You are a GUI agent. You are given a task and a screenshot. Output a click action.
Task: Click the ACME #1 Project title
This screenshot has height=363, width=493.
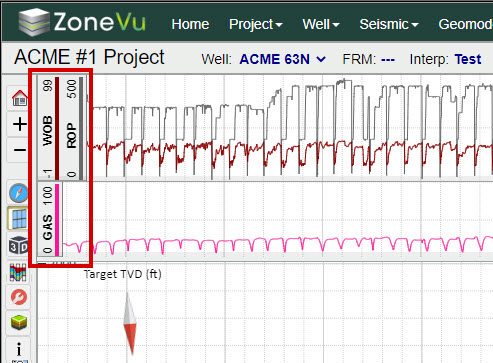89,57
